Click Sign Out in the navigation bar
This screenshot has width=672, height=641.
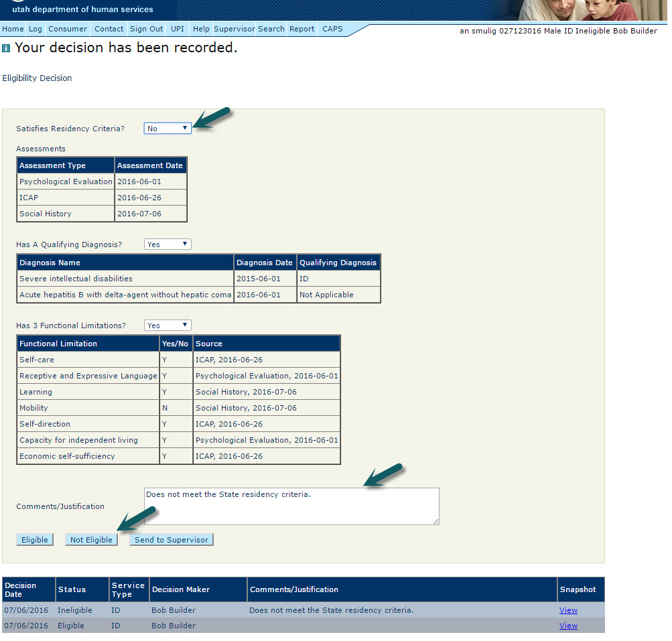tap(146, 29)
